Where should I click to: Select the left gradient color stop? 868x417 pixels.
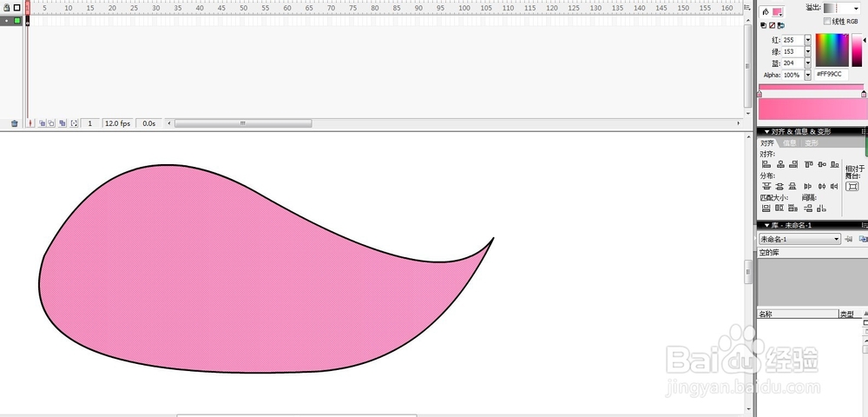(759, 94)
